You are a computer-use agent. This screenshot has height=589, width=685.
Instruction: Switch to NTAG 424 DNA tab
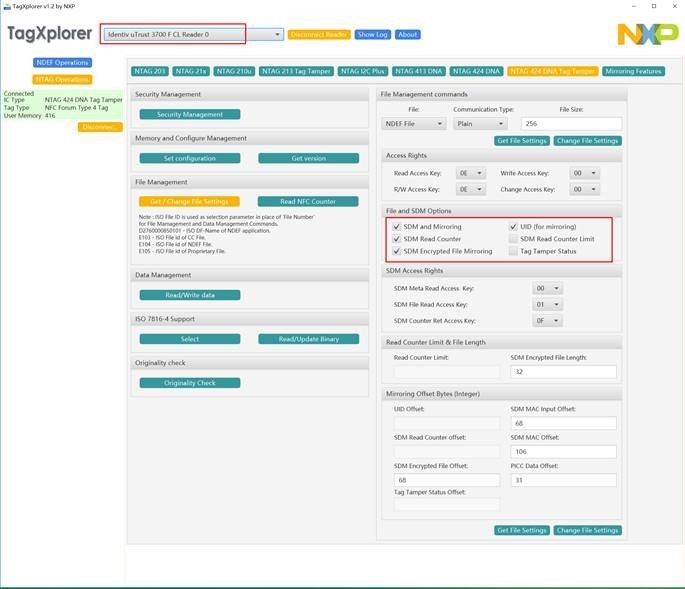coord(476,71)
